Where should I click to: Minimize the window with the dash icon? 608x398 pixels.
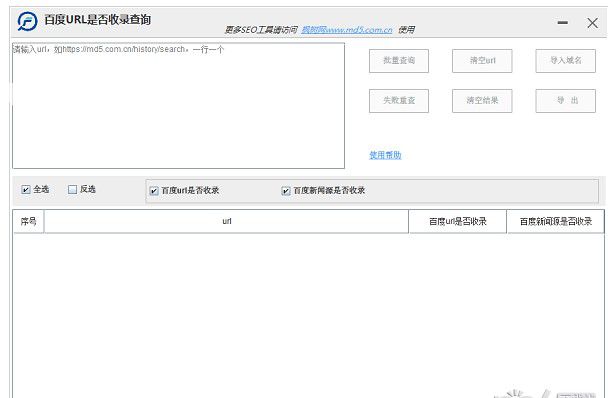(563, 23)
